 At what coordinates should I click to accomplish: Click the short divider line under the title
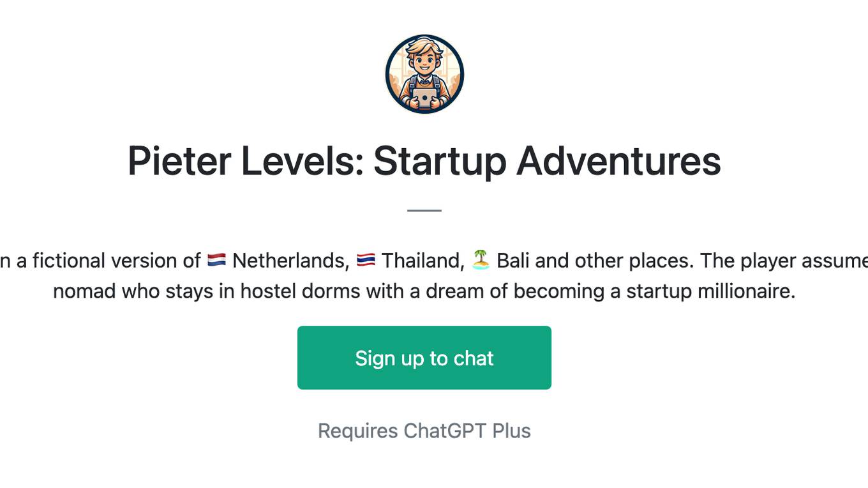[x=424, y=210]
